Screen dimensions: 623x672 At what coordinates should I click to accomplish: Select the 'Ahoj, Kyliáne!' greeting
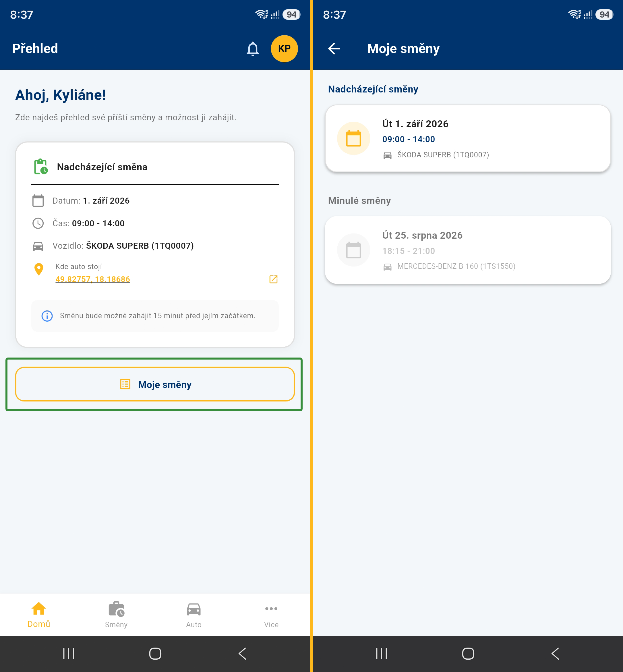(x=61, y=95)
